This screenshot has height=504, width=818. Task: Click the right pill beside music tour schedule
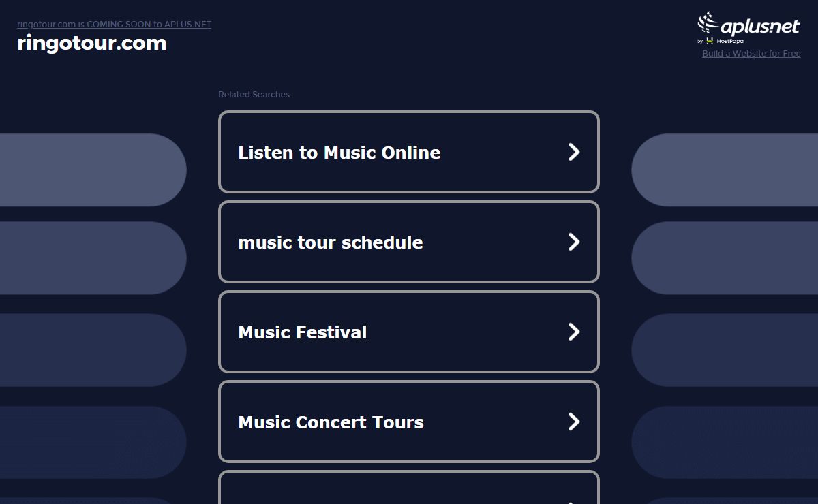click(x=725, y=258)
